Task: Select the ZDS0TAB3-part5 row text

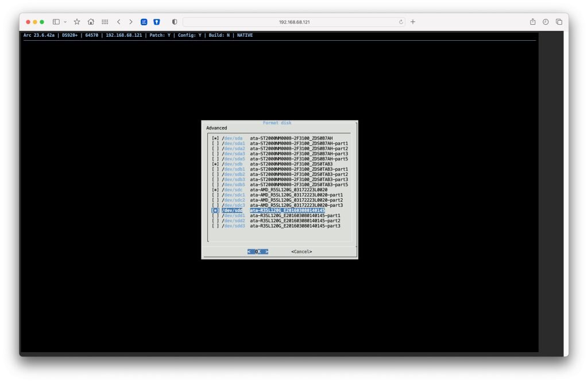Action: point(299,184)
